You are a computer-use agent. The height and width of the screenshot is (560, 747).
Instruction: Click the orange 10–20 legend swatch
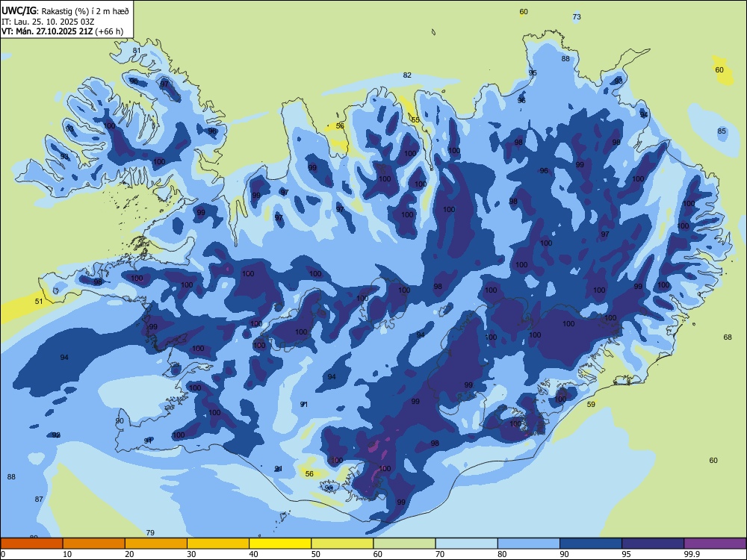94,544
